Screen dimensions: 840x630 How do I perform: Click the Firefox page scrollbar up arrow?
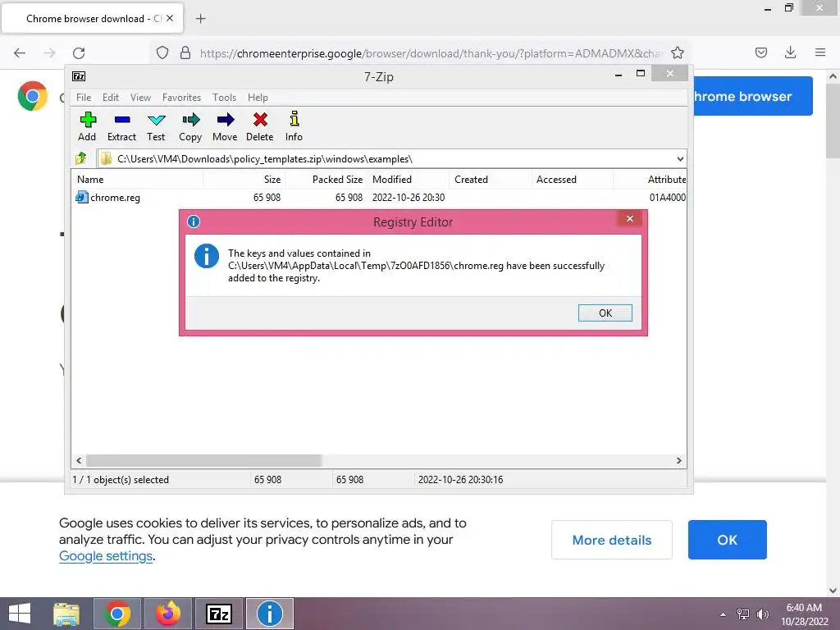pos(833,76)
